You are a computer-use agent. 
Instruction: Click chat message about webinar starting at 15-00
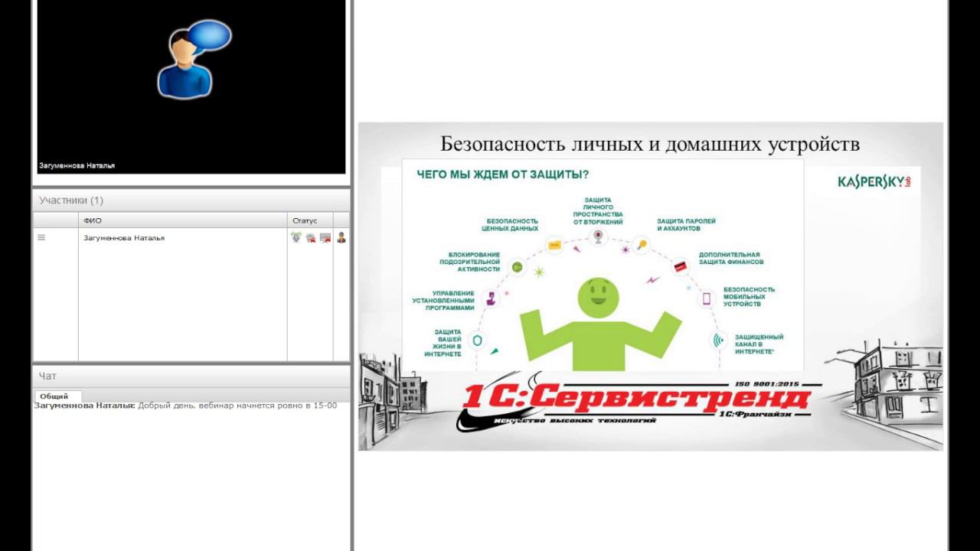(x=185, y=406)
